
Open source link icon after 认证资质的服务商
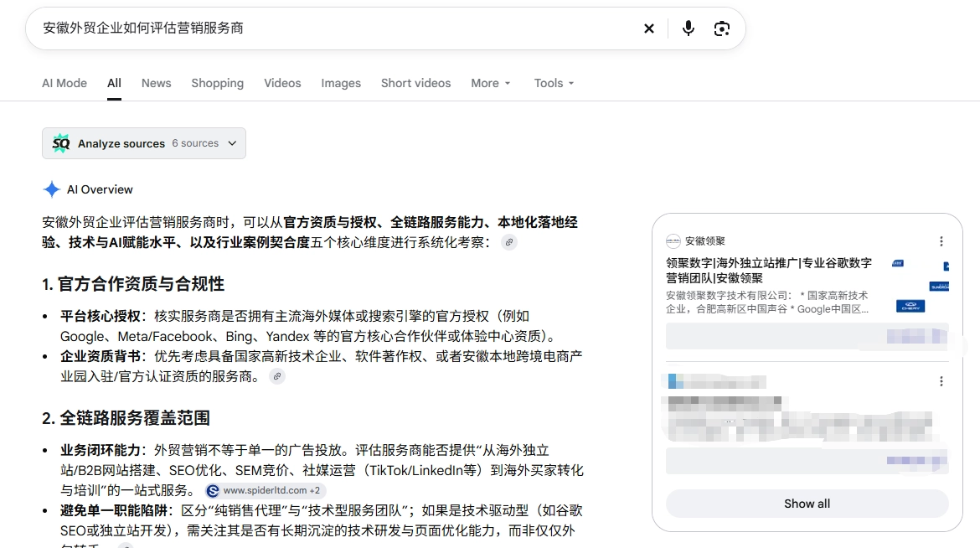277,376
